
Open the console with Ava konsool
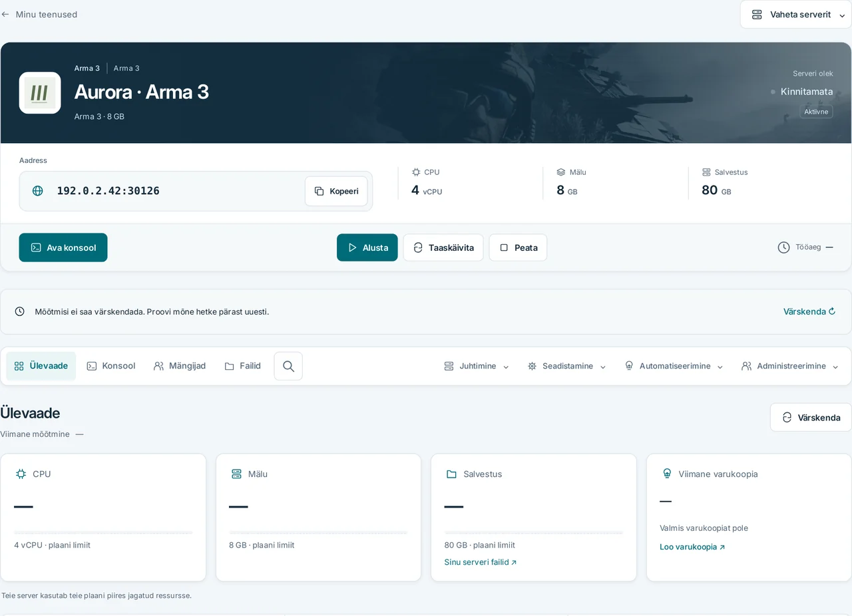tap(63, 247)
